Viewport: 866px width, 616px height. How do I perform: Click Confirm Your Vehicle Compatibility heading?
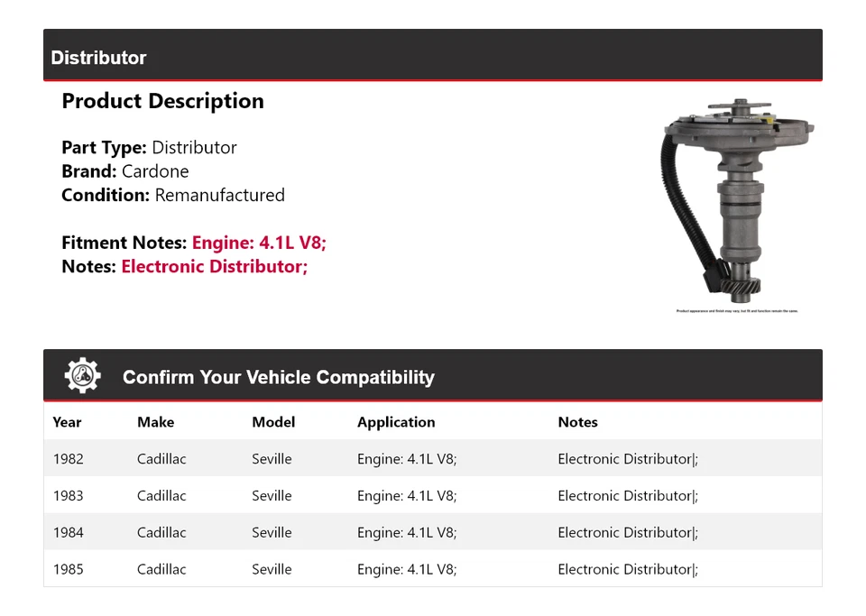click(278, 378)
